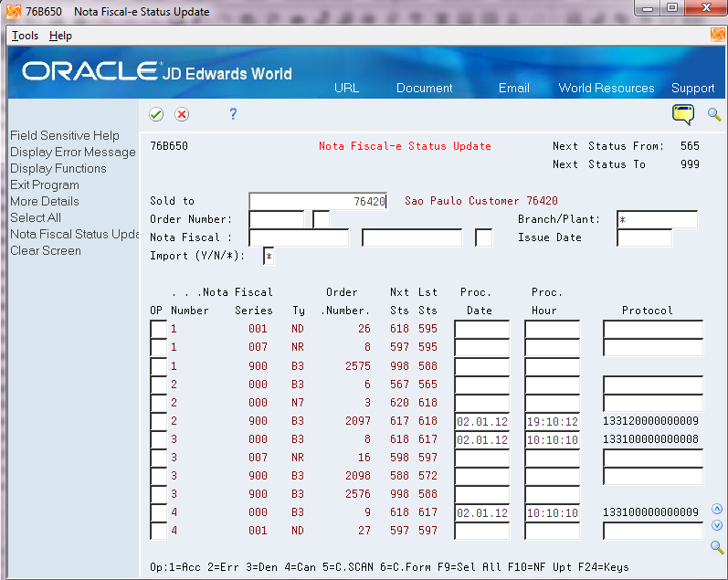Click order number 2098 cell
728x580 pixels.
(357, 476)
